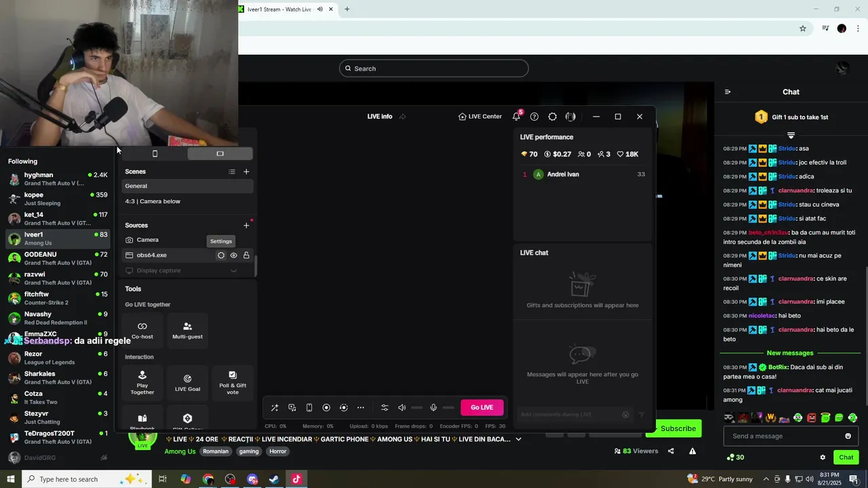This screenshot has width=868, height=488.
Task: Open the help question mark icon
Action: pos(534,117)
